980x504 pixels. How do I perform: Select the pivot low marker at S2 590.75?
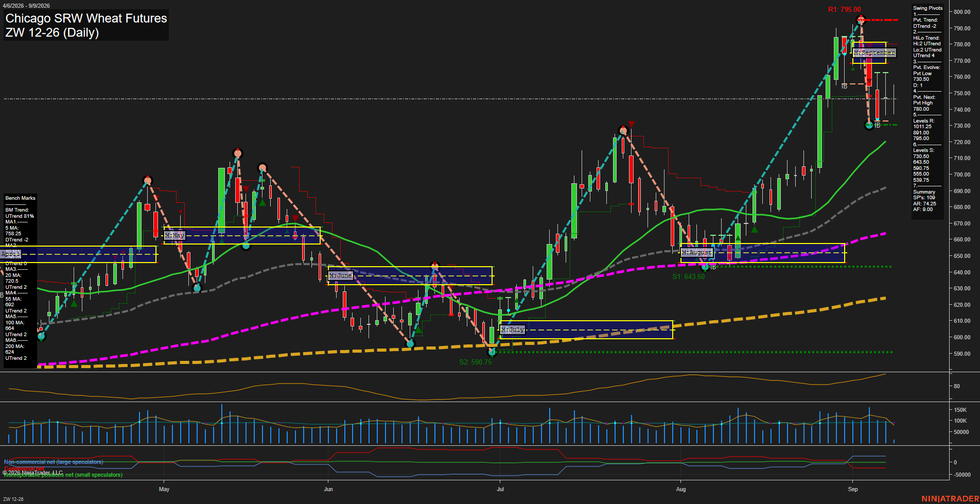click(x=492, y=352)
